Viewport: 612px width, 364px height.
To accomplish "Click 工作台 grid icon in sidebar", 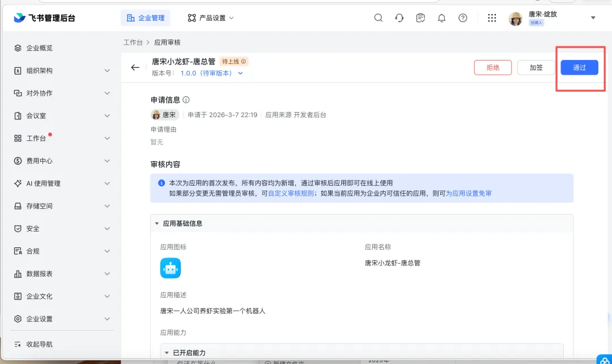I will click(18, 138).
